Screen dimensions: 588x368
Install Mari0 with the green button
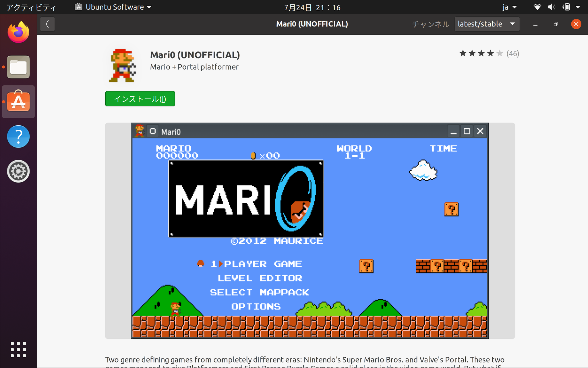point(140,99)
